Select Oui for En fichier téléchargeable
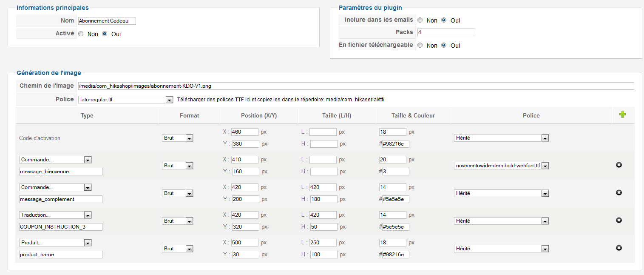This screenshot has height=275, width=644. tap(444, 45)
